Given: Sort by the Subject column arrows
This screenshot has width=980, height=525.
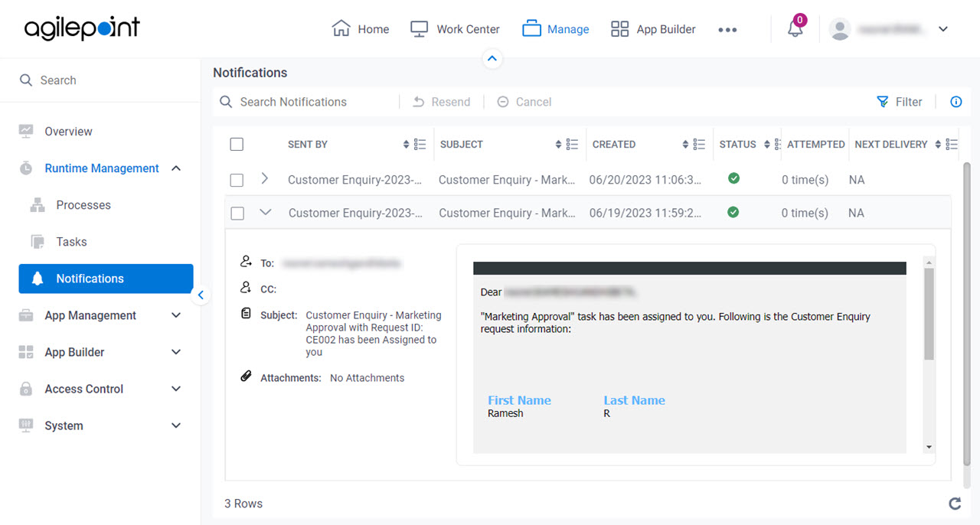Looking at the screenshot, I should [559, 144].
